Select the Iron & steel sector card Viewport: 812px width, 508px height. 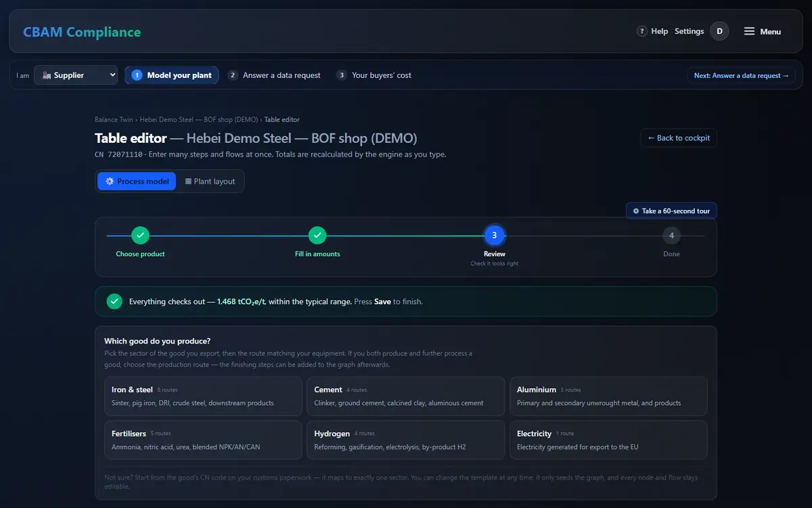tap(203, 396)
